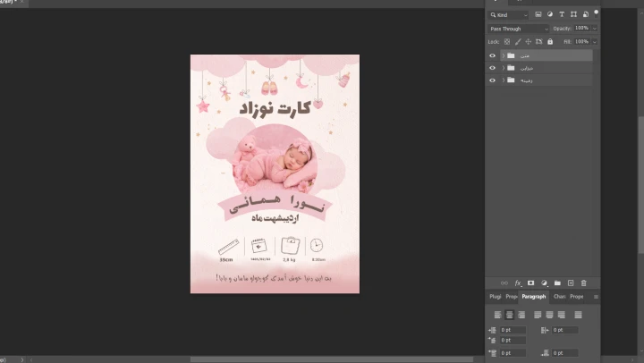This screenshot has height=363, width=644.
Task: Toggle the layer filtering on/off switch
Action: (596, 13)
